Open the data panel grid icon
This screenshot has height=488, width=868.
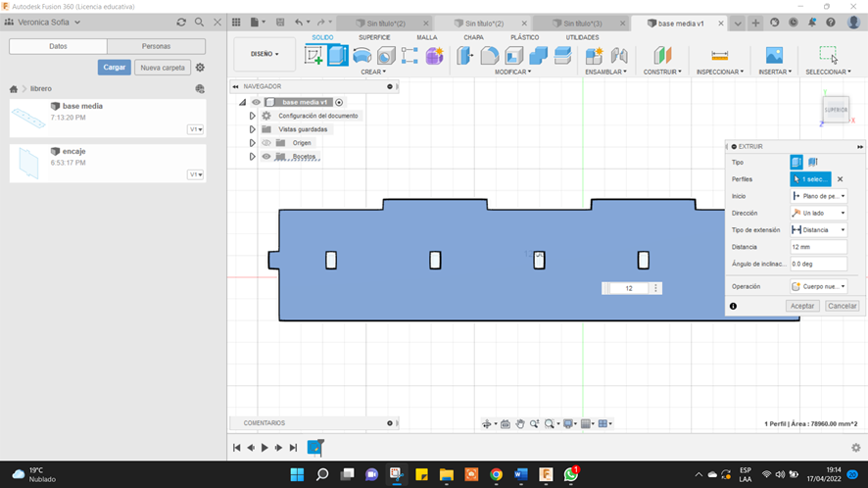click(236, 23)
